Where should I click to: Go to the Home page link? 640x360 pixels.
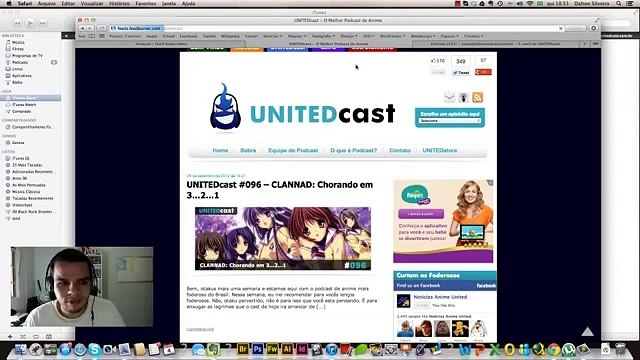click(x=220, y=150)
